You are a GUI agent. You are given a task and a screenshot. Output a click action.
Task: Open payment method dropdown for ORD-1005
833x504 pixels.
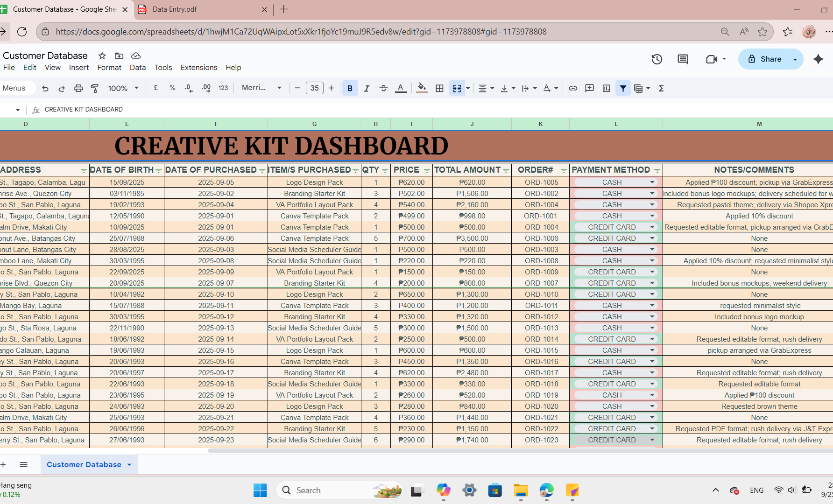click(x=652, y=182)
